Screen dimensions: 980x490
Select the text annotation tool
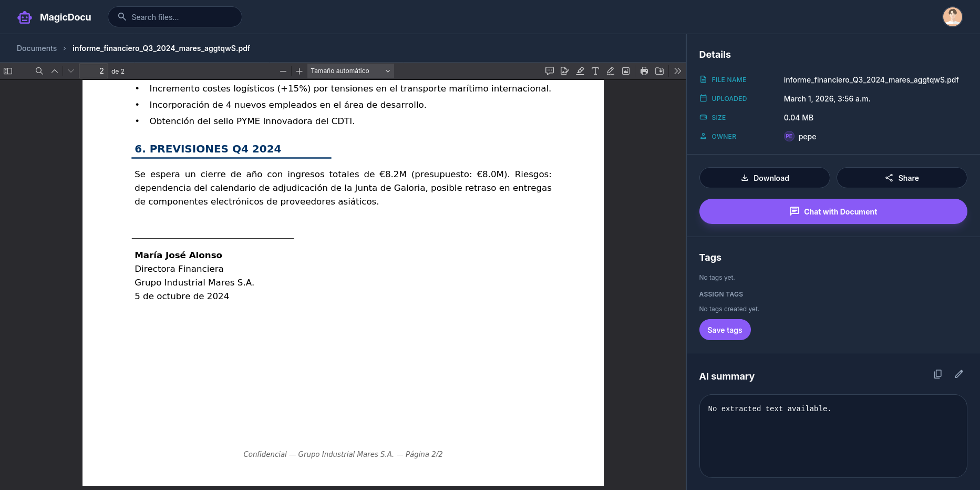point(595,71)
